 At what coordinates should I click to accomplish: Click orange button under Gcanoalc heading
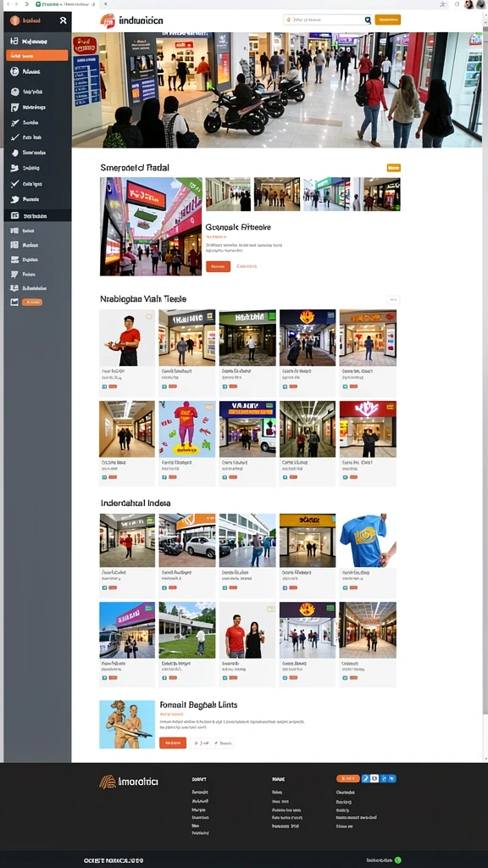(218, 266)
